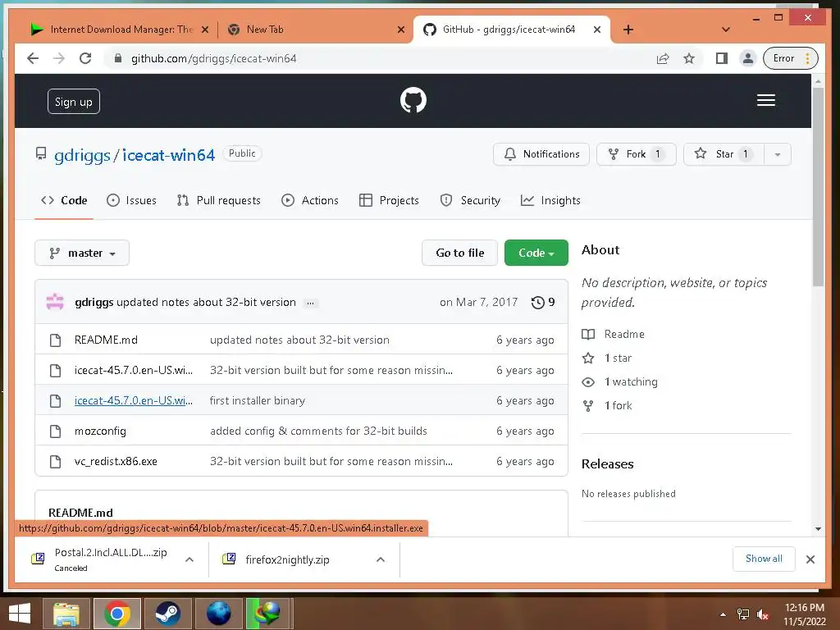This screenshot has width=840, height=630.
Task: Go back with the browser's back arrow
Action: coord(33,58)
